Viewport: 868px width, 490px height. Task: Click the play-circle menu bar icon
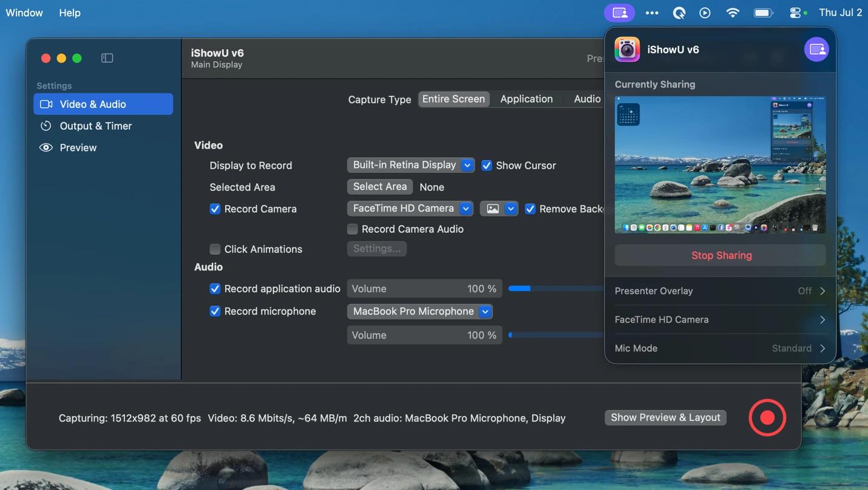click(705, 13)
